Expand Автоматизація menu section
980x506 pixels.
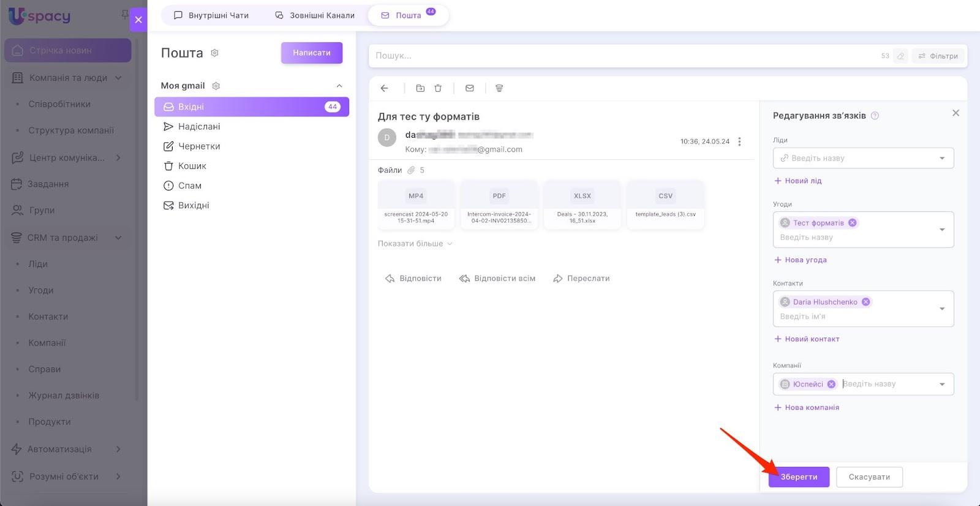coord(118,449)
